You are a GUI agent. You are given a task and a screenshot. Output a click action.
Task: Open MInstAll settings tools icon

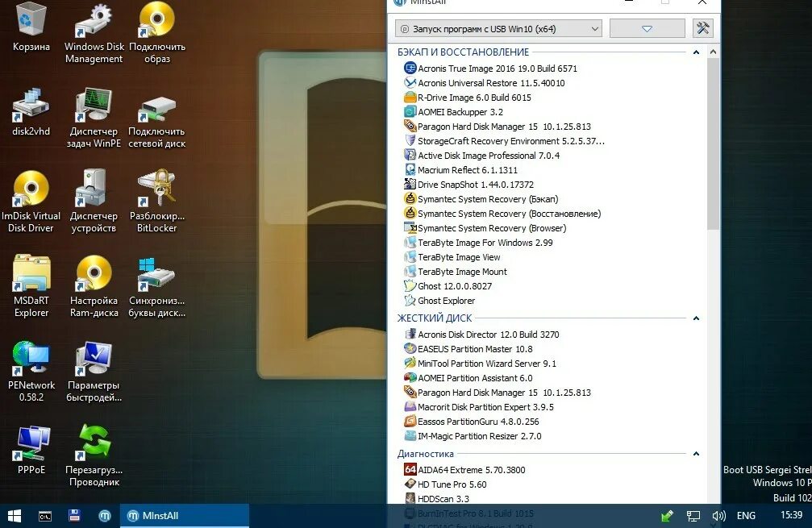702,28
